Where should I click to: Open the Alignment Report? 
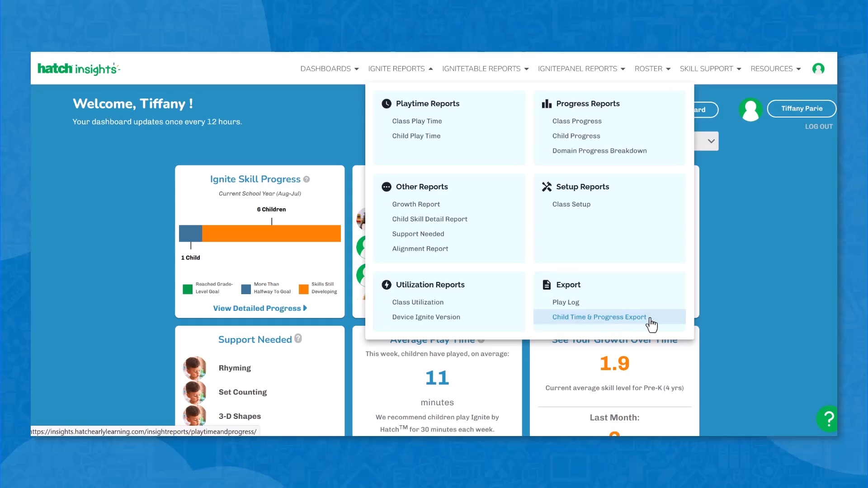[x=420, y=249]
